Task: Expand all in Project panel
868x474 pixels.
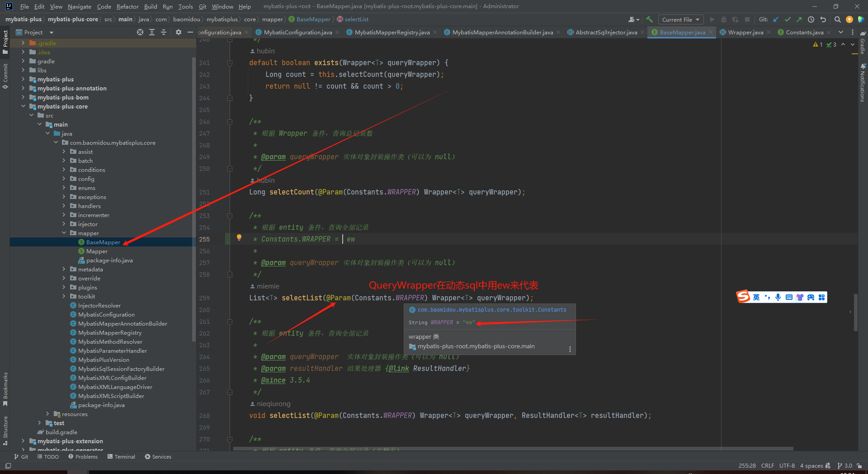Action: coord(152,32)
